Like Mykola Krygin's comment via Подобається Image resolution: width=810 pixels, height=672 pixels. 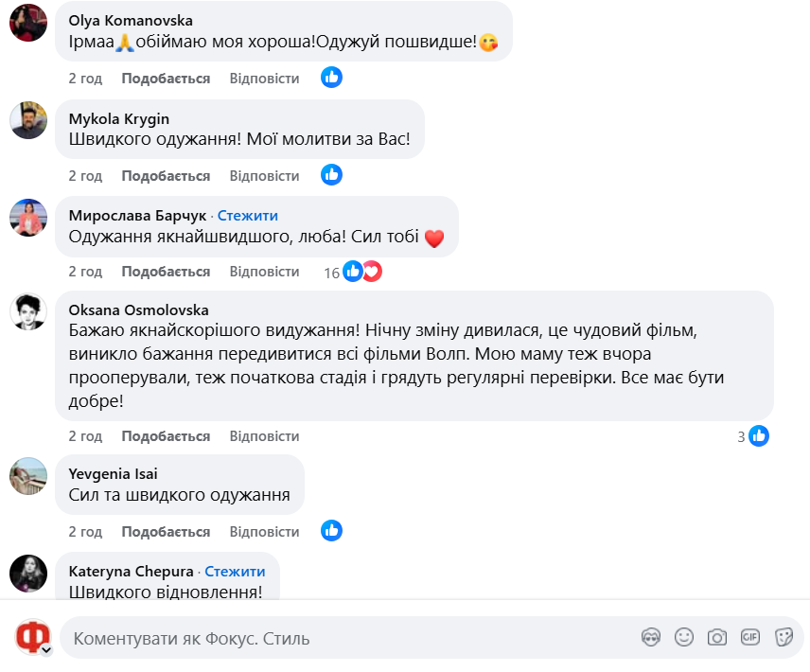(166, 176)
